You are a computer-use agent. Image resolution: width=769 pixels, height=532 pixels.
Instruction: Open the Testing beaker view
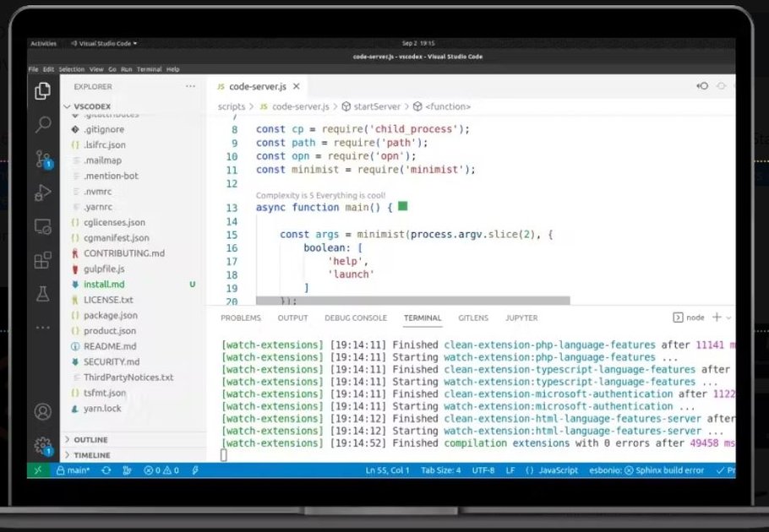point(43,293)
